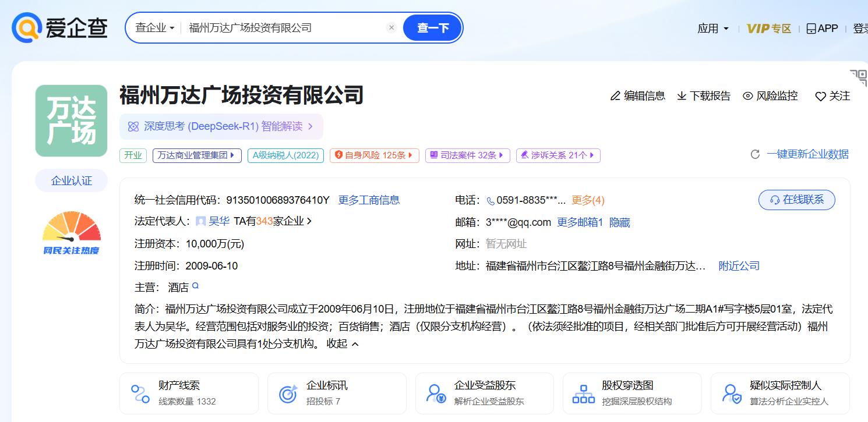Open the 企业认证 badge
The width and height of the screenshot is (868, 422).
[x=71, y=180]
